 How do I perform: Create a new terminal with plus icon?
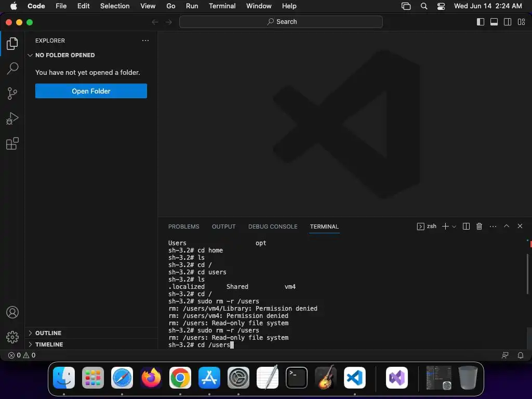445,227
